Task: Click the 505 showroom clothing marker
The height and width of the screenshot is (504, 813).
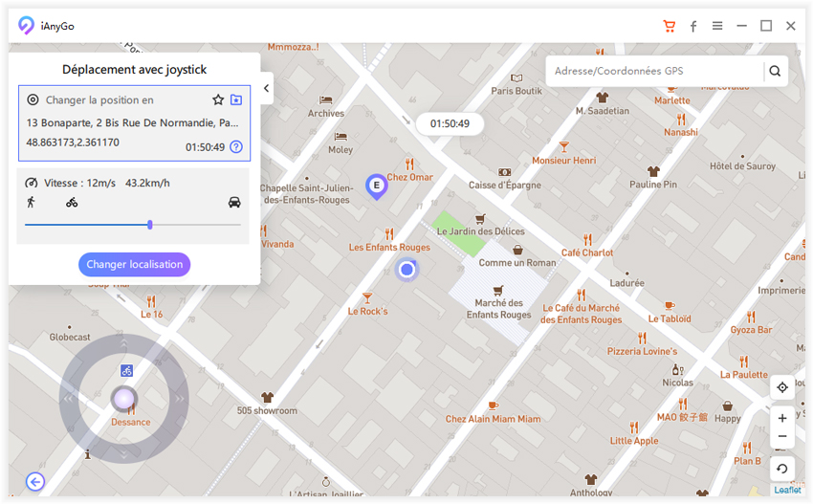Action: 267,398
